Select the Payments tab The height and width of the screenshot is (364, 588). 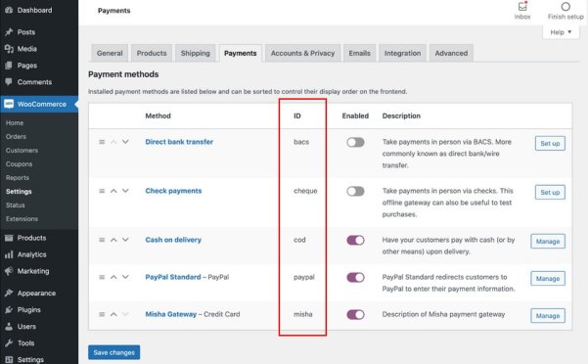pyautogui.click(x=241, y=53)
